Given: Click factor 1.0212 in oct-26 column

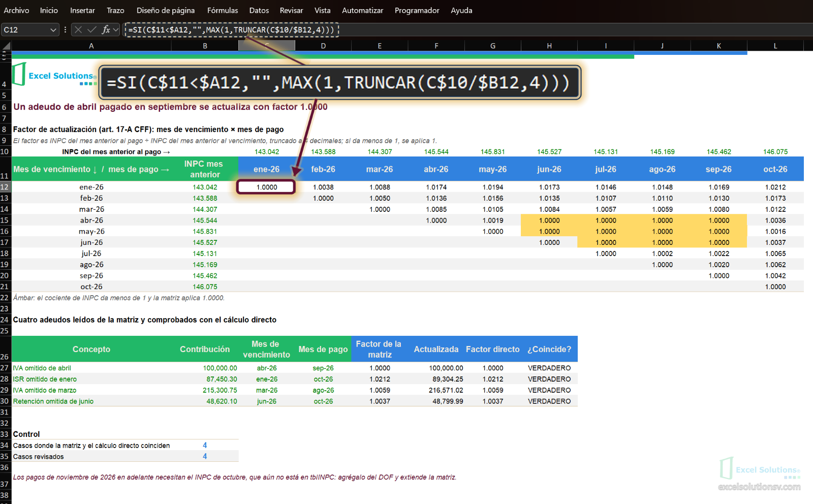Looking at the screenshot, I should (x=775, y=187).
